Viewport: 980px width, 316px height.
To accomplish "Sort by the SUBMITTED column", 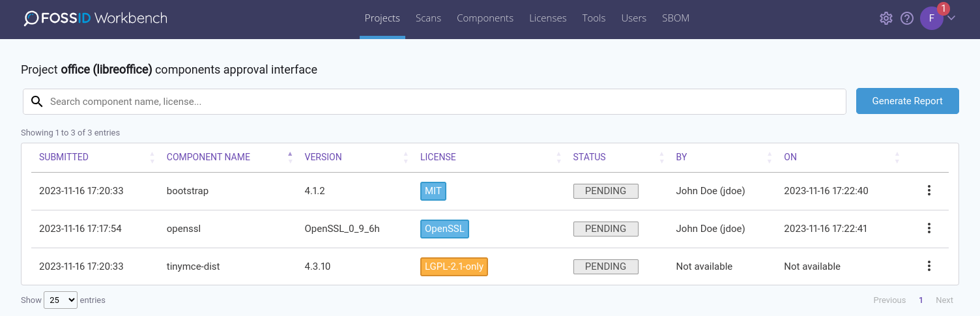I will [64, 157].
